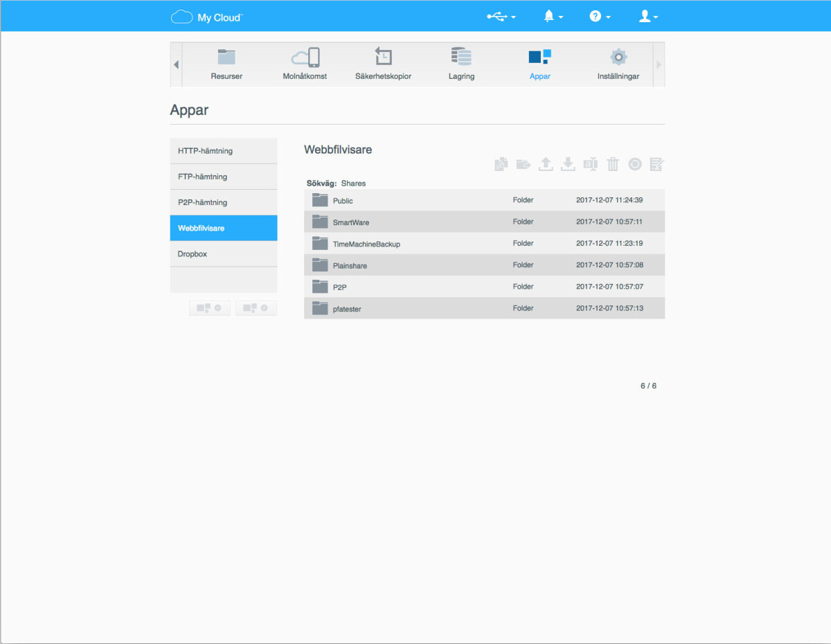The width and height of the screenshot is (831, 644).
Task: Select the Public folder name
Action: pyautogui.click(x=343, y=201)
